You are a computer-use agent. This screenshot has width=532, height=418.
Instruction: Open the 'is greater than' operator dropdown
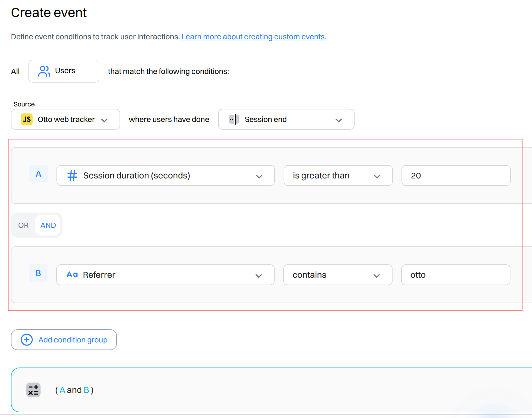click(338, 175)
